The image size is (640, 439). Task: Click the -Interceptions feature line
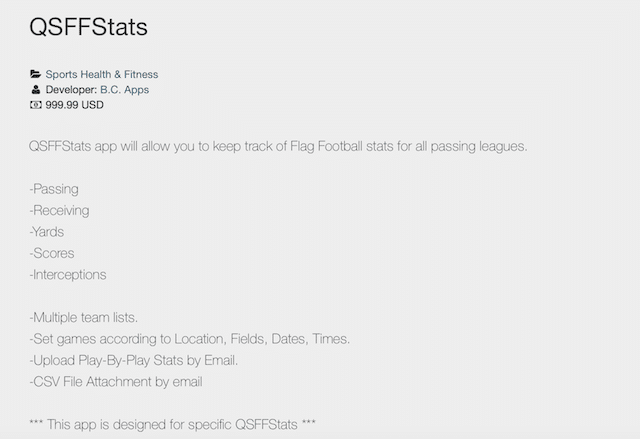(68, 275)
